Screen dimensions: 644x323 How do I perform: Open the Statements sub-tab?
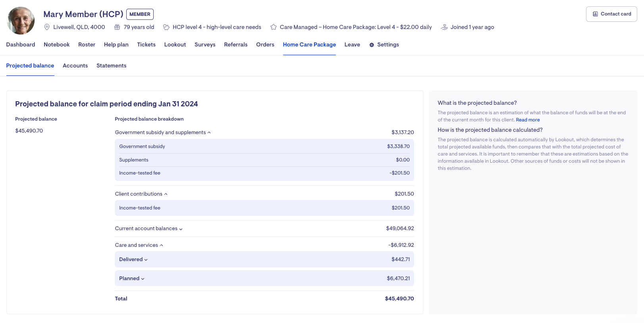pyautogui.click(x=111, y=65)
